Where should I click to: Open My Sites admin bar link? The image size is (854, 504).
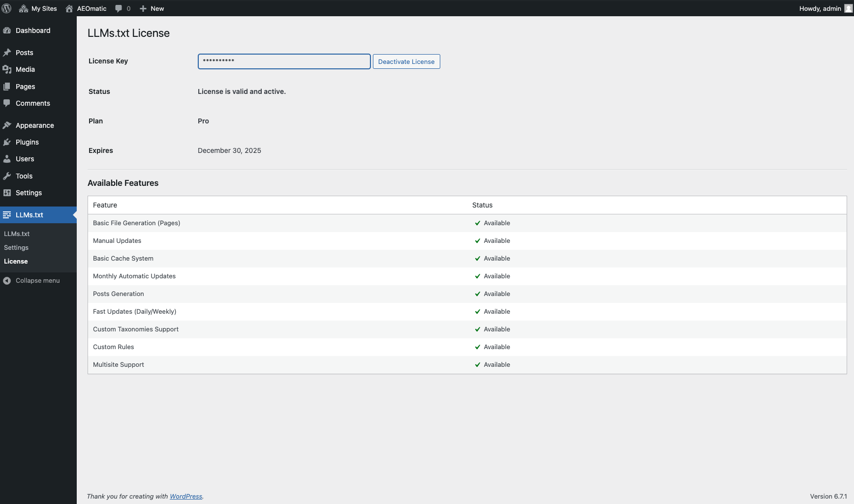click(44, 8)
